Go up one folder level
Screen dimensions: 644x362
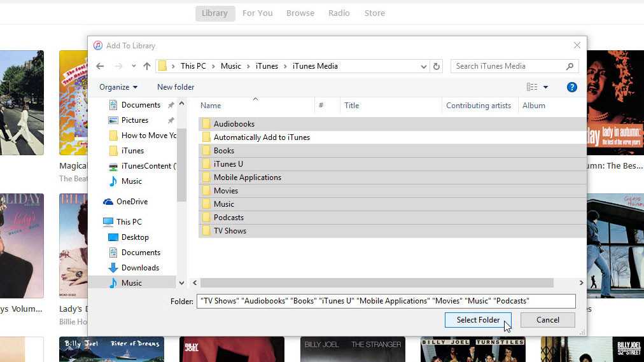coord(147,66)
